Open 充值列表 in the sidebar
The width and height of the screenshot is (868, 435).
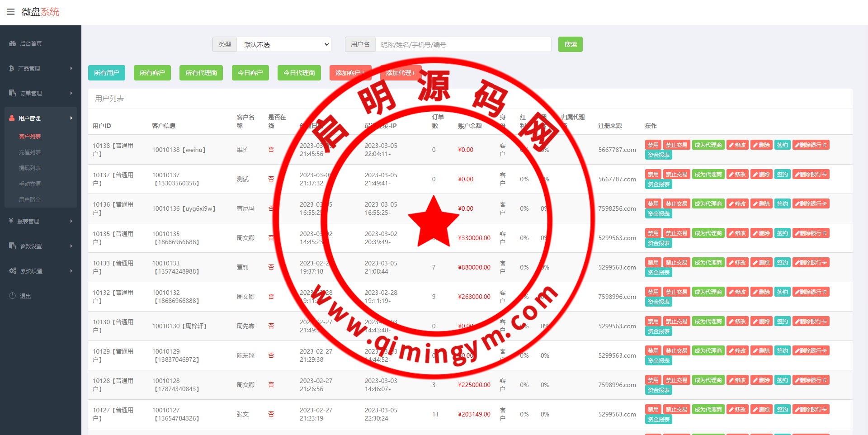[x=30, y=152]
